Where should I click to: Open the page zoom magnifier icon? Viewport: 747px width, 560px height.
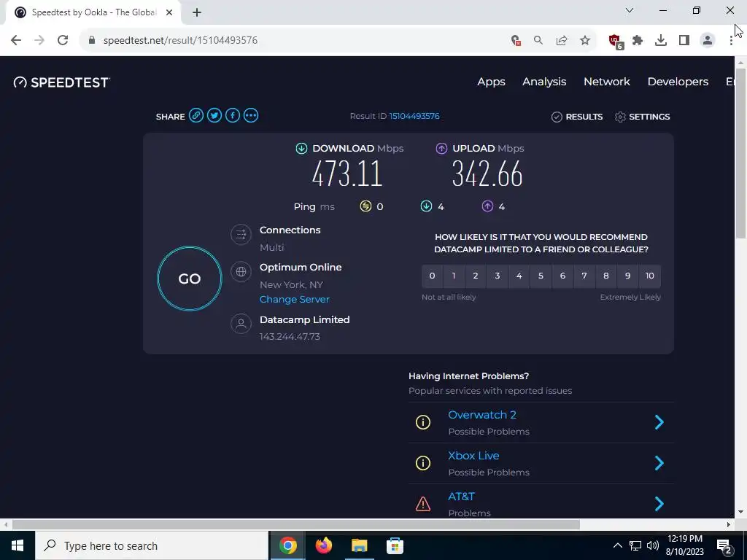(x=538, y=41)
